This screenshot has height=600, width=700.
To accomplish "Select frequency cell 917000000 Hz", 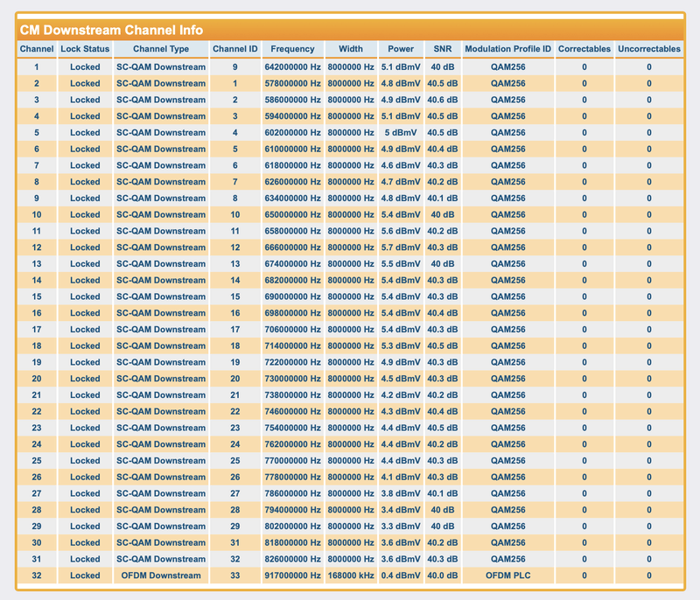I will click(x=292, y=576).
